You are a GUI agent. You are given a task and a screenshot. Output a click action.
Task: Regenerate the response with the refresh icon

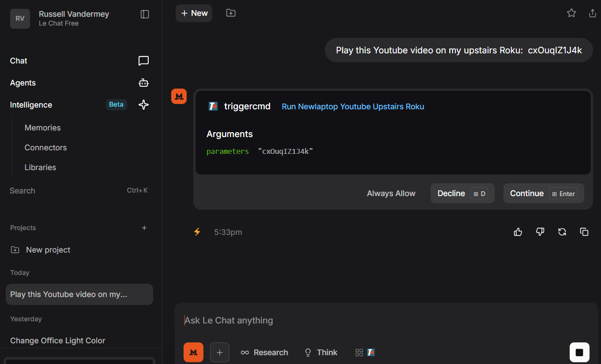(562, 232)
